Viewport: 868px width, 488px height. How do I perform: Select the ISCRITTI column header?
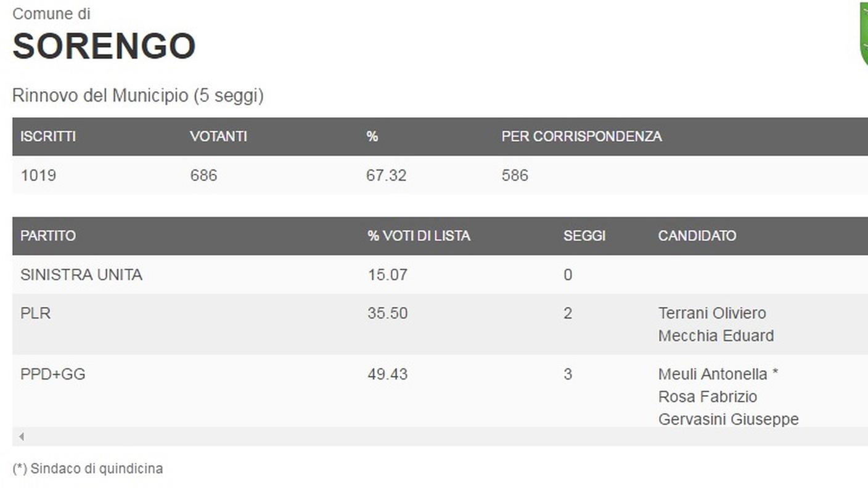(x=48, y=136)
